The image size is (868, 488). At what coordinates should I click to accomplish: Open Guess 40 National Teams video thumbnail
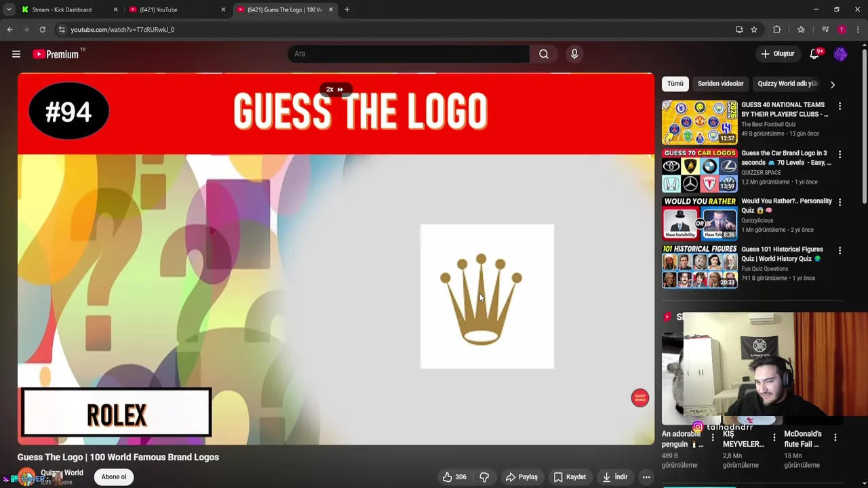tap(700, 123)
